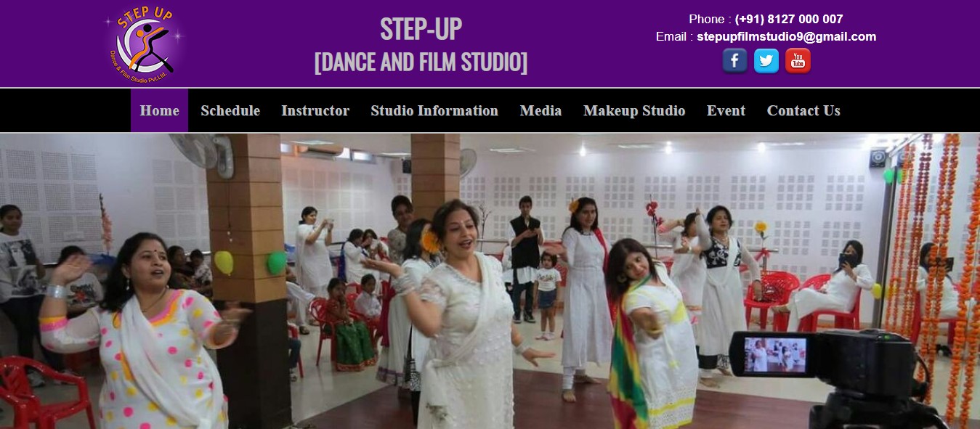Navigate to Makeup Studio
The image size is (980, 429).
click(x=634, y=110)
